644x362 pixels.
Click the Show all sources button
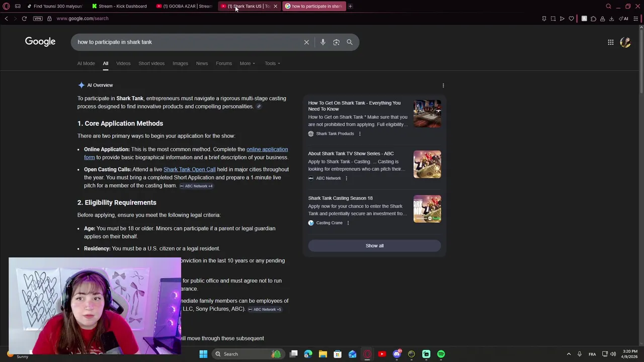(374, 246)
